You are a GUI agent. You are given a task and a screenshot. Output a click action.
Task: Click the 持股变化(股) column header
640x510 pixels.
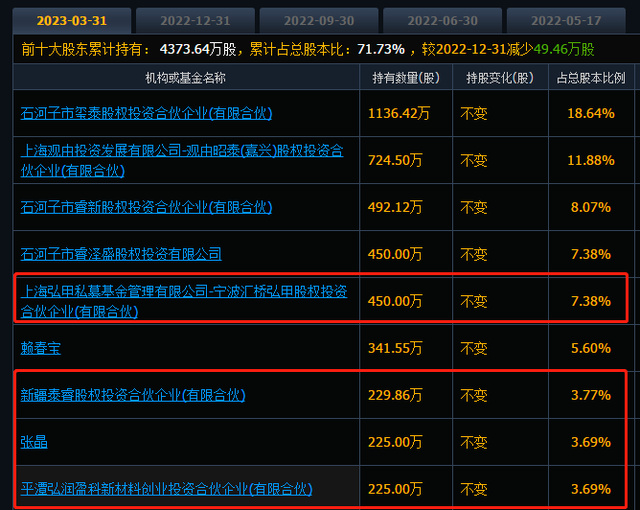(500, 78)
